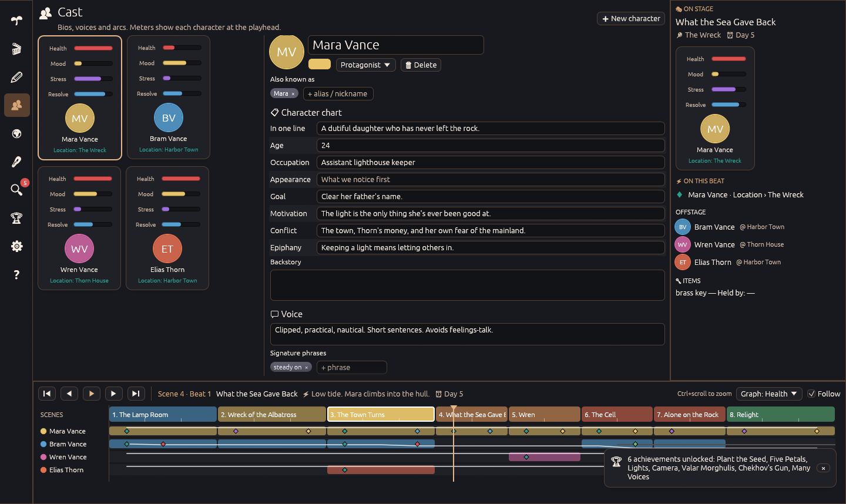Viewport: 846px width, 504px height.
Task: Open the search icon with badge 5
Action: click(16, 189)
